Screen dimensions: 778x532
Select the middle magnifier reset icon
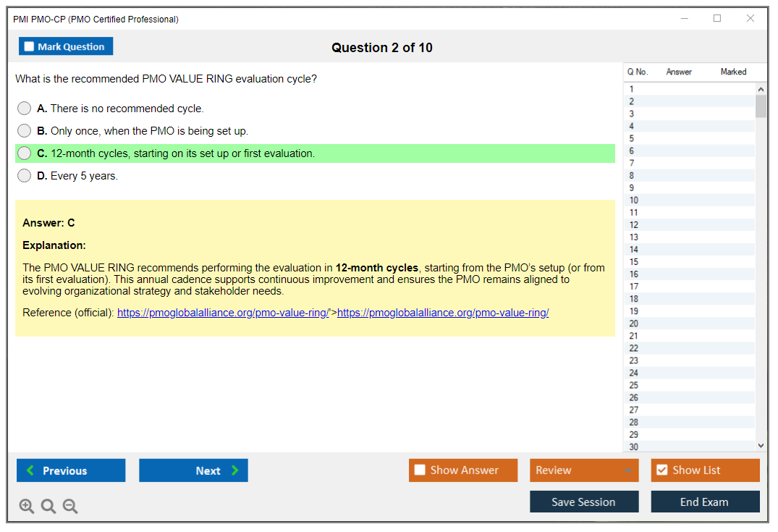[x=48, y=506]
